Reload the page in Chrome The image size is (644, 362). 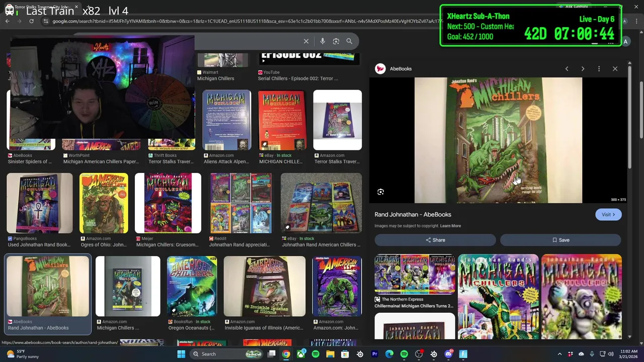click(x=31, y=21)
